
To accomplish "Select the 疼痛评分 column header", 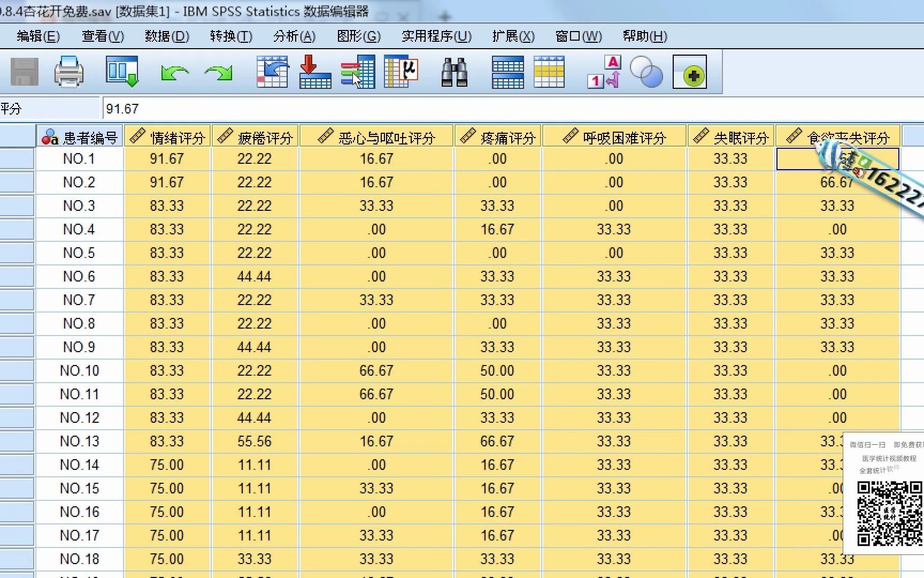I will pos(498,136).
